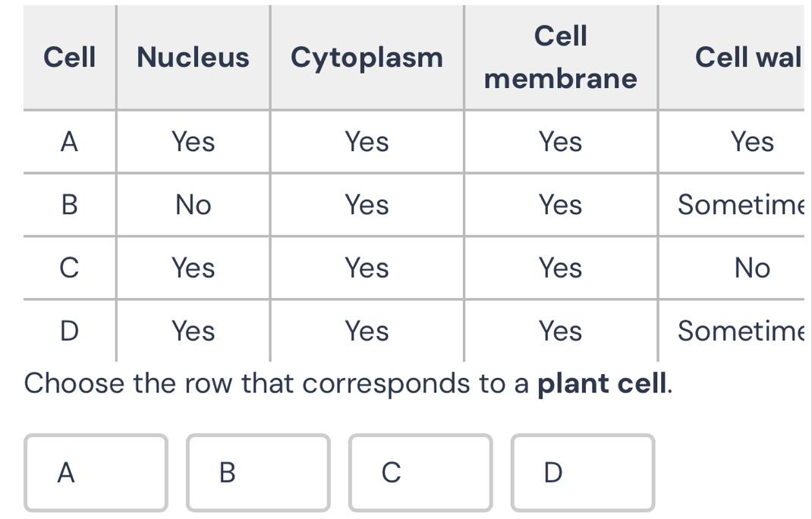
Task: Choose answer option C button
Action: 420,473
